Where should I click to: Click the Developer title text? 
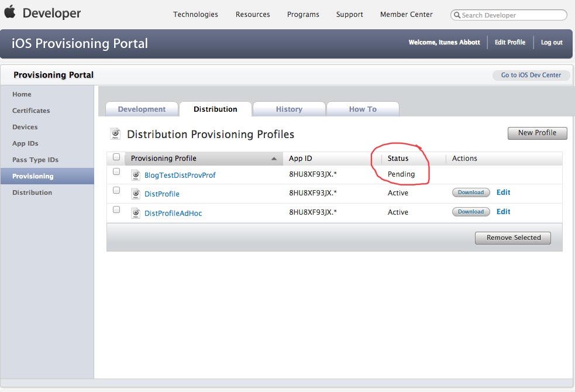51,13
